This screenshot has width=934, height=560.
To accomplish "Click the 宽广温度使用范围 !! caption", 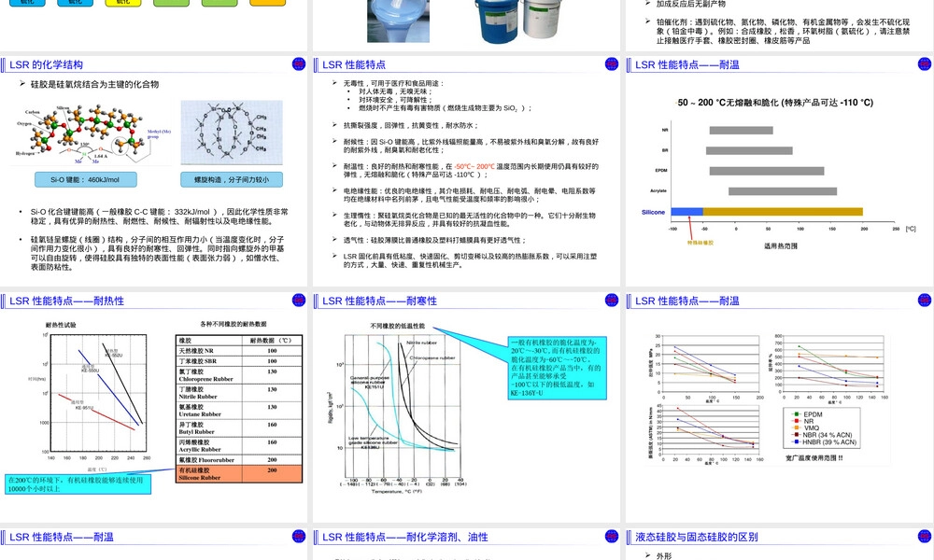I will [x=814, y=458].
